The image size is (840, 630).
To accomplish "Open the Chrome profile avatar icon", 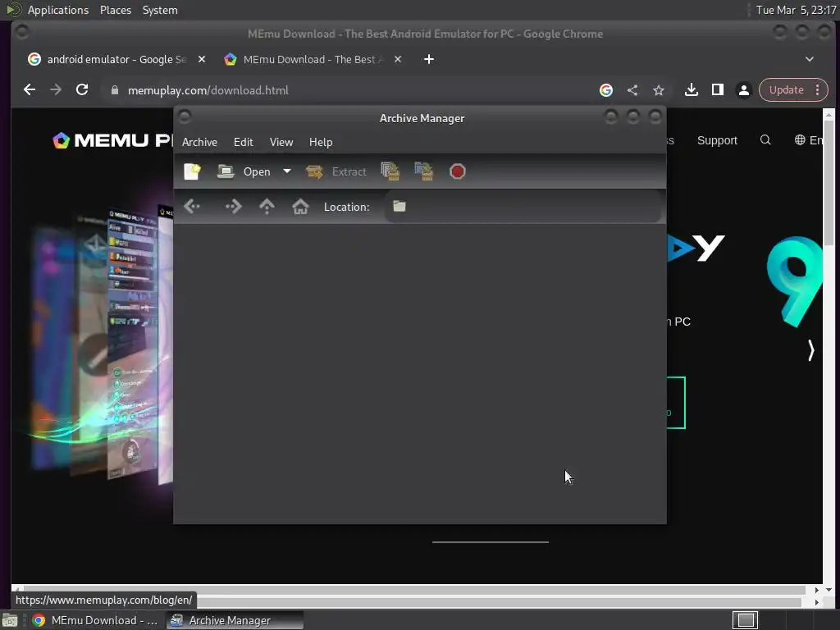I will 743,90.
